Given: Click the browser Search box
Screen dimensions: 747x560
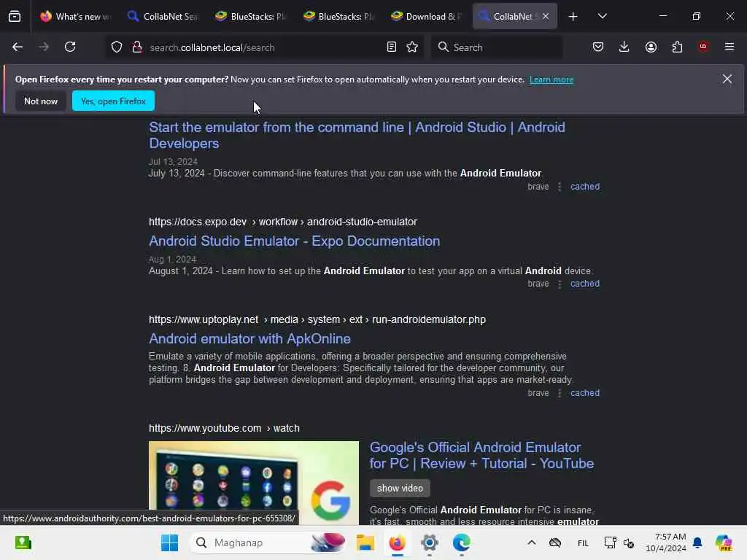Looking at the screenshot, I should [x=496, y=47].
